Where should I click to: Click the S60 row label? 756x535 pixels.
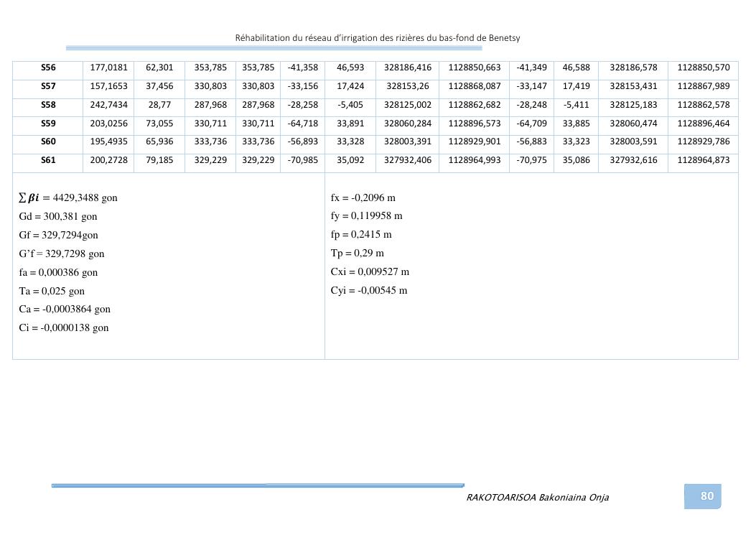[48, 142]
